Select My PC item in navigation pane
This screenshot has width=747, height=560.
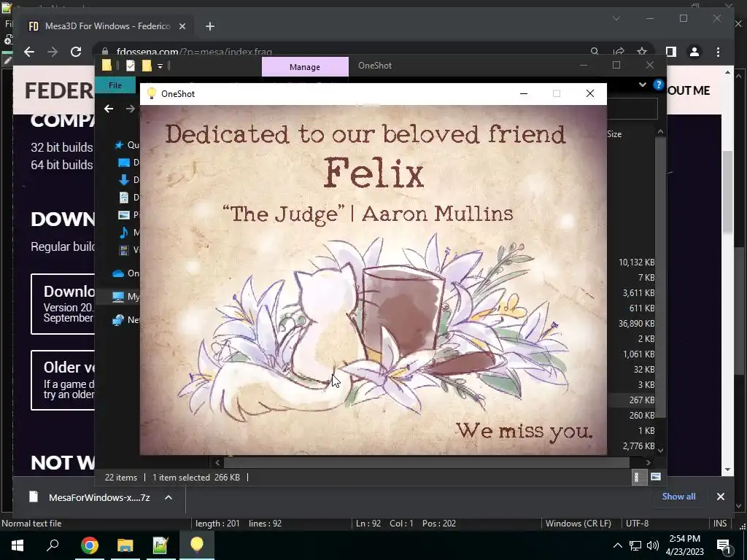click(125, 297)
